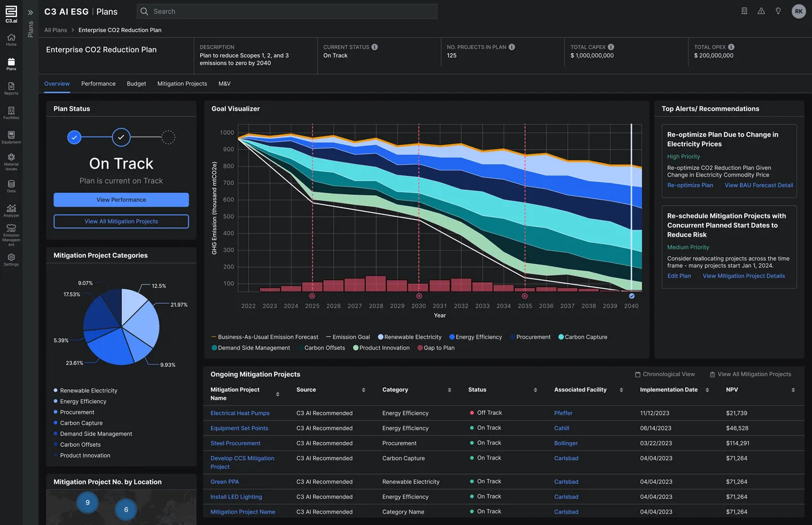Open the building icon in top bar
The height and width of the screenshot is (525, 812).
tap(744, 11)
